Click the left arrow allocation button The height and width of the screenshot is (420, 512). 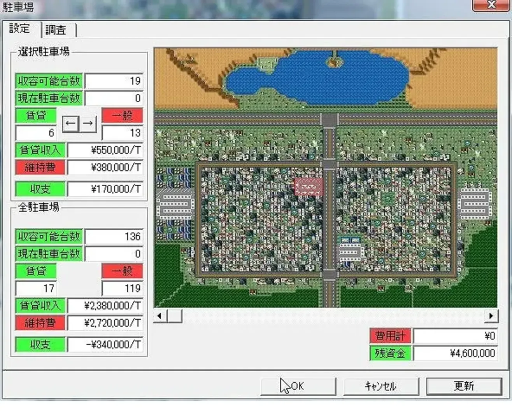pyautogui.click(x=70, y=124)
